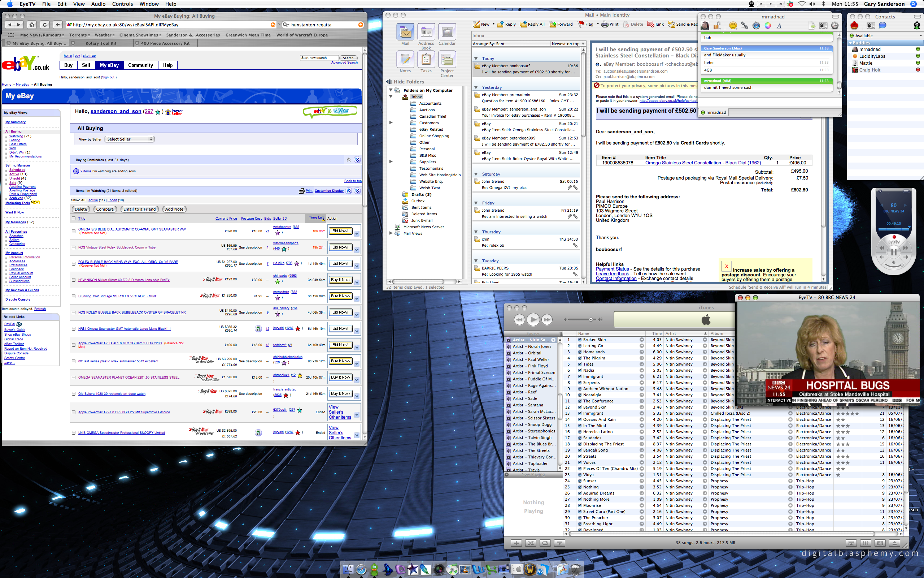Screen dimensions: 924x578
Task: Play in iTunes
Action: (x=533, y=319)
